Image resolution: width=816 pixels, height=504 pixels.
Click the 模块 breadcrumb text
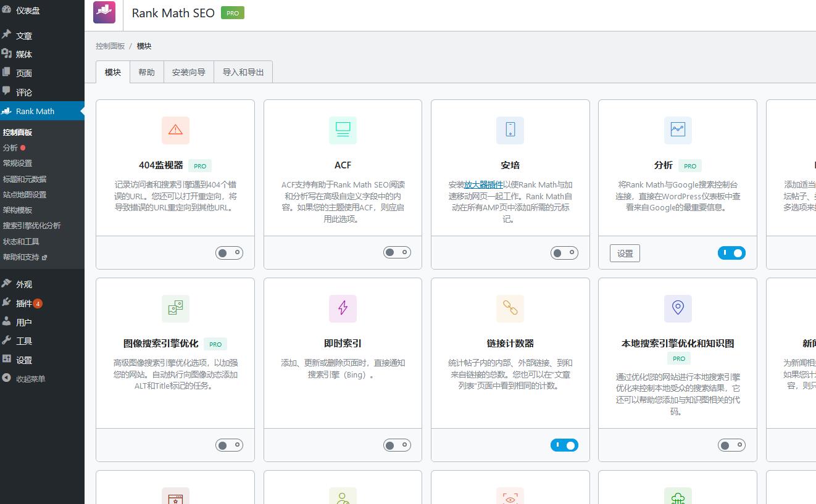click(144, 46)
